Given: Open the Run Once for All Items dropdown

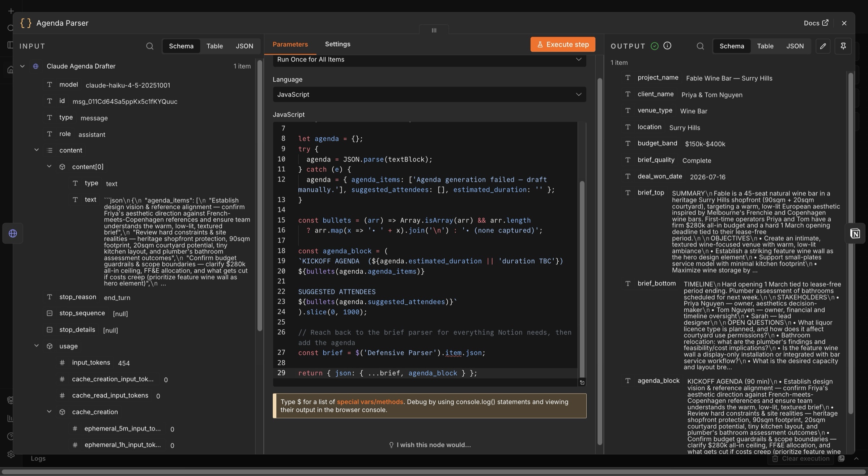Looking at the screenshot, I should point(429,60).
